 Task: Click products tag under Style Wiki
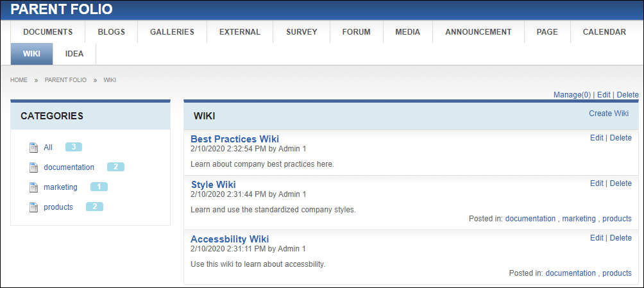coord(617,219)
